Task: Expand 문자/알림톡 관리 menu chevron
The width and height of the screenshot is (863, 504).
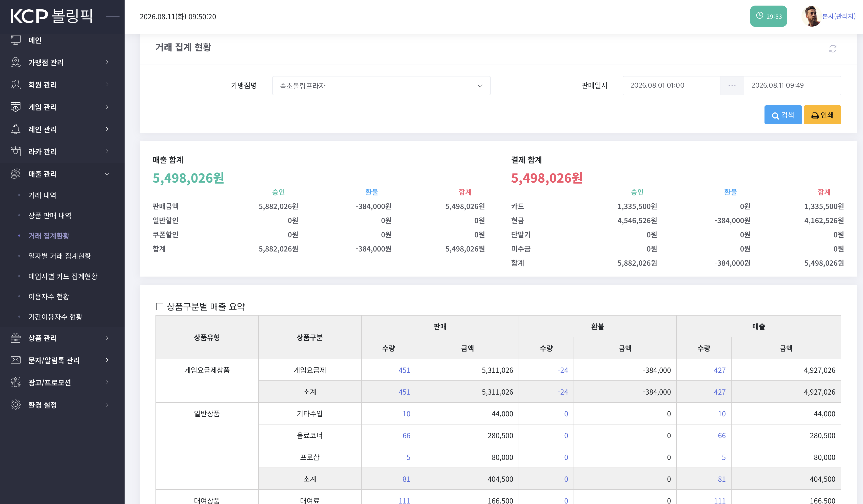Action: (107, 360)
